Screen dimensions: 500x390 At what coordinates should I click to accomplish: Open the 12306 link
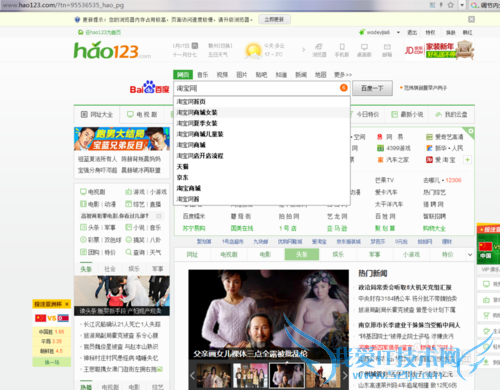(453, 180)
